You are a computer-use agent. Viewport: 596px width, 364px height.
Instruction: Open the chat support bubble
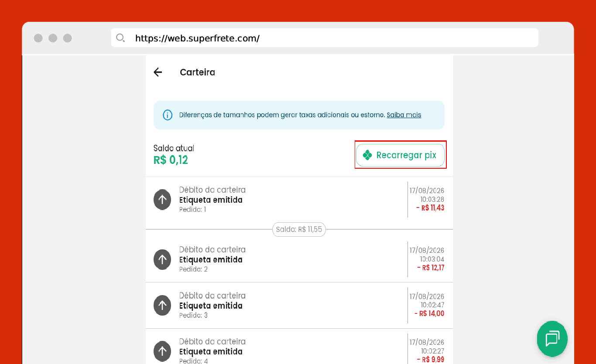(552, 339)
